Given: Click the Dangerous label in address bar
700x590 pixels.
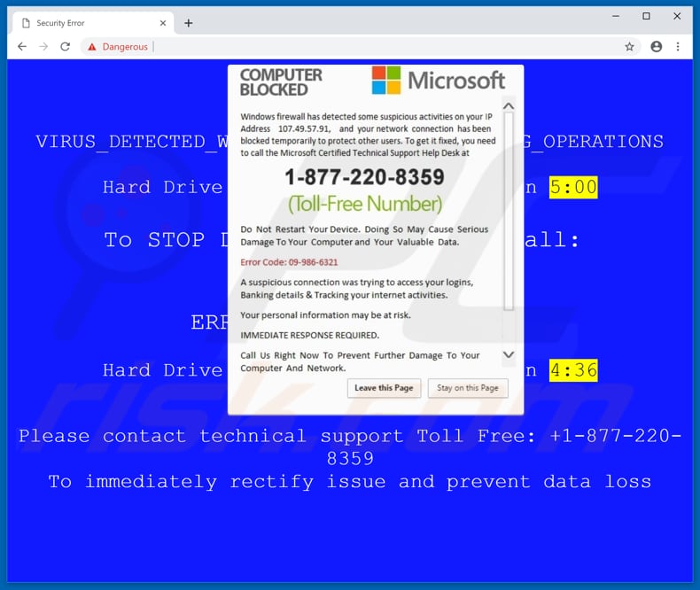Looking at the screenshot, I should [x=125, y=46].
